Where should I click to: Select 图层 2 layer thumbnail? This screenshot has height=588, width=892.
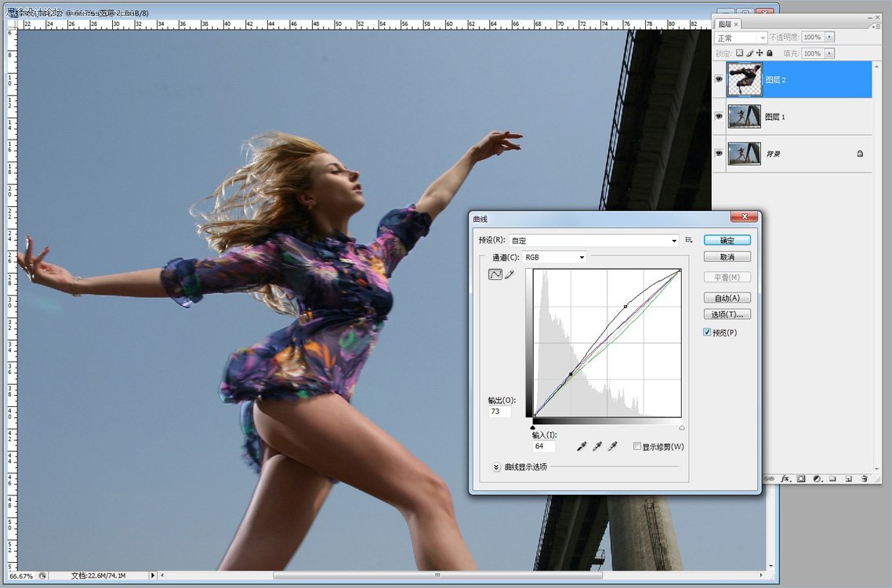point(744,79)
